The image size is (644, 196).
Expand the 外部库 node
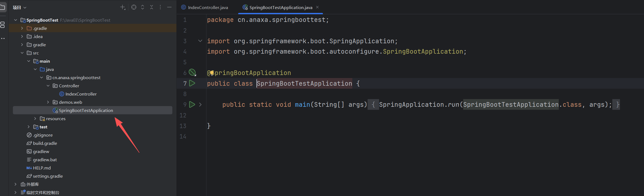click(16, 184)
